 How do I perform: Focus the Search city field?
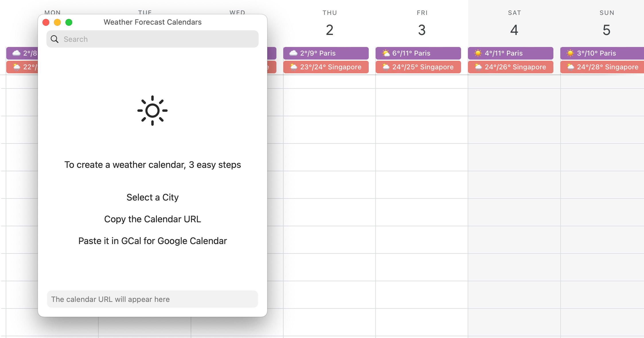coord(153,39)
